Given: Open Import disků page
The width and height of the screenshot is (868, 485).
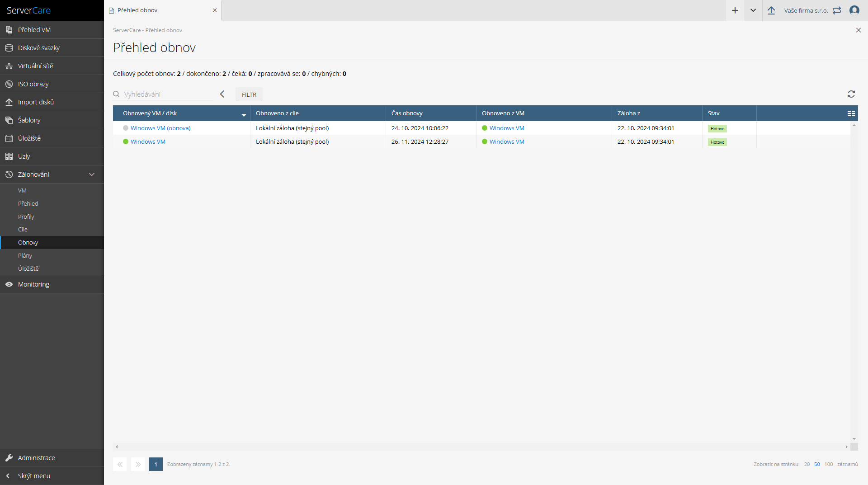Looking at the screenshot, I should pyautogui.click(x=52, y=102).
